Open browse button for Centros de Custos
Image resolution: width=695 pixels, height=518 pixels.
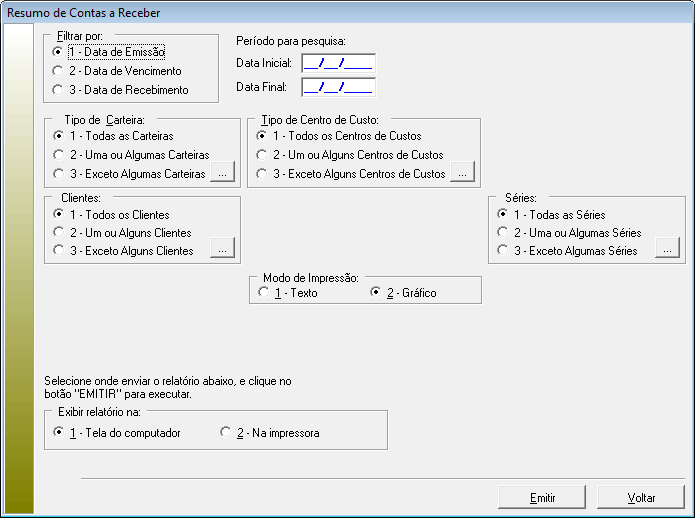point(461,174)
